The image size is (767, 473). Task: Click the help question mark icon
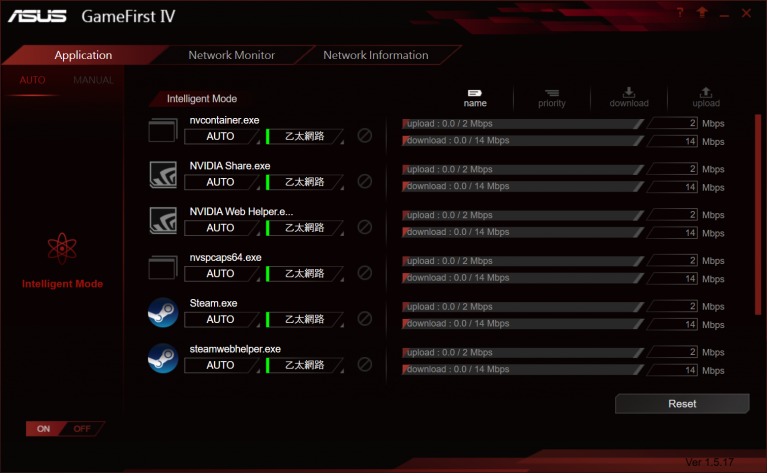click(x=680, y=13)
